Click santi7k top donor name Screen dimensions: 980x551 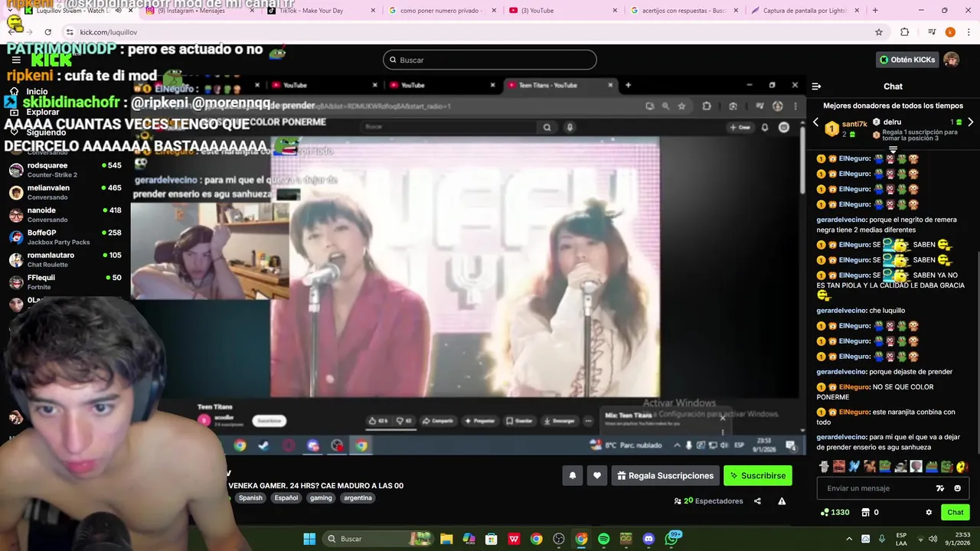(854, 124)
